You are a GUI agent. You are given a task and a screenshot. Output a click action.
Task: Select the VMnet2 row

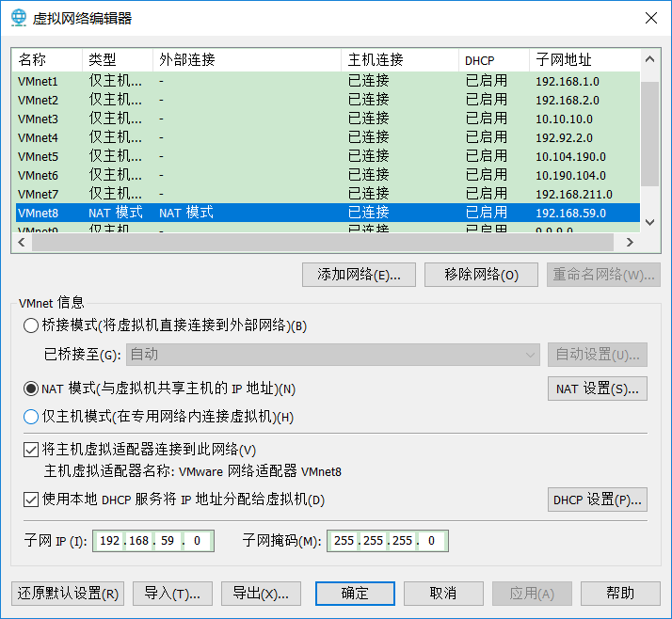328,100
